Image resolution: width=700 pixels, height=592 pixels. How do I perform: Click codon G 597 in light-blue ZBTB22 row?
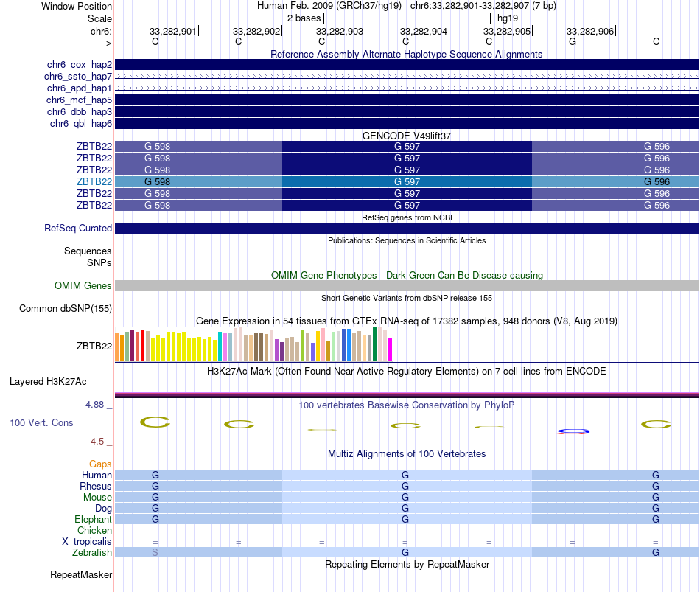pos(407,182)
